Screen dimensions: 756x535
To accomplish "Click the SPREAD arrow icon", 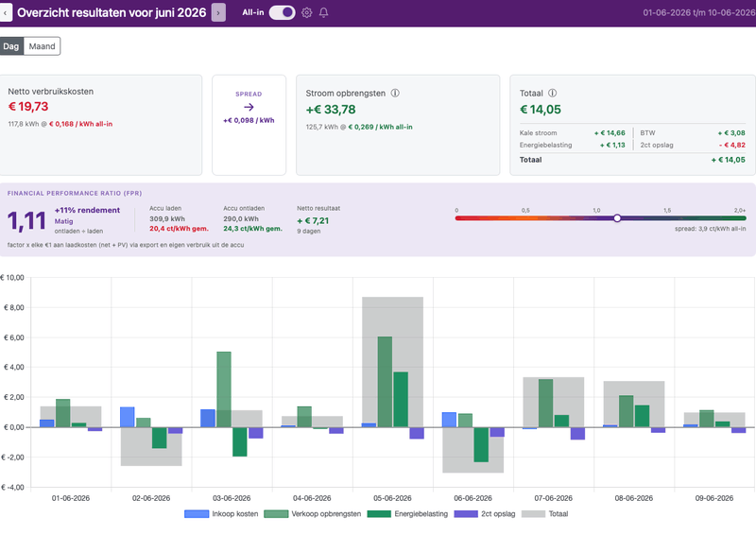I will click(x=249, y=107).
